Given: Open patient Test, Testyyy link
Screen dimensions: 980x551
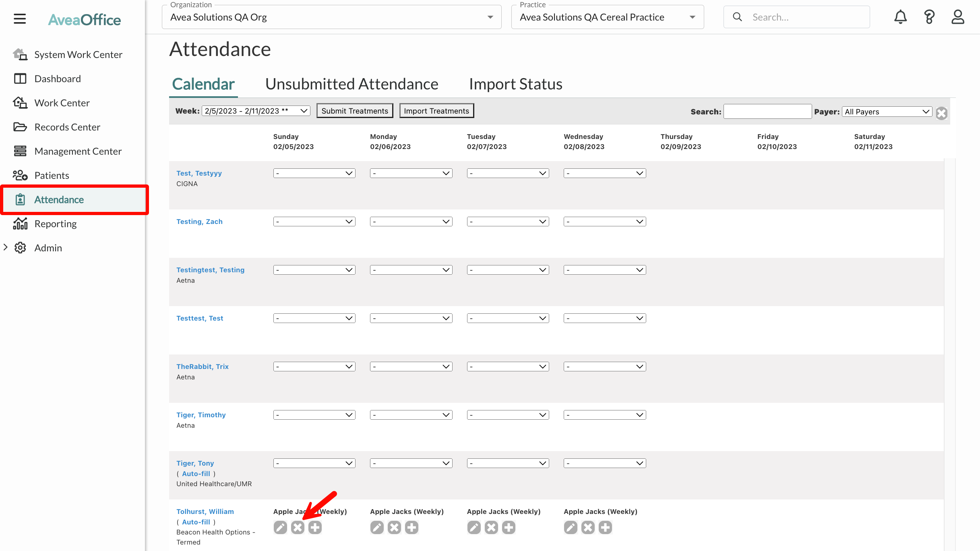Looking at the screenshot, I should point(199,173).
